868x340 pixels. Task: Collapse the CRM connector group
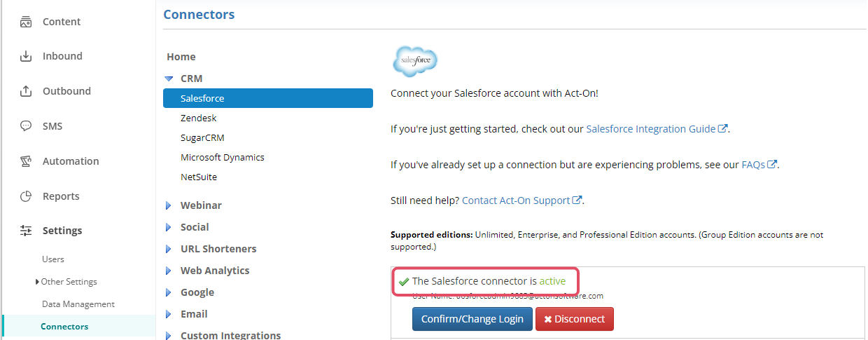169,79
